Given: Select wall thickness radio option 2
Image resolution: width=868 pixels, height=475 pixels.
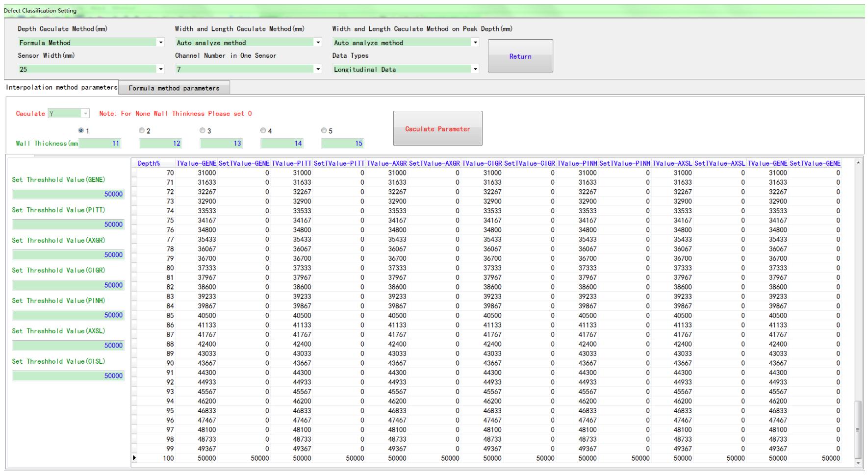Looking at the screenshot, I should pyautogui.click(x=142, y=131).
